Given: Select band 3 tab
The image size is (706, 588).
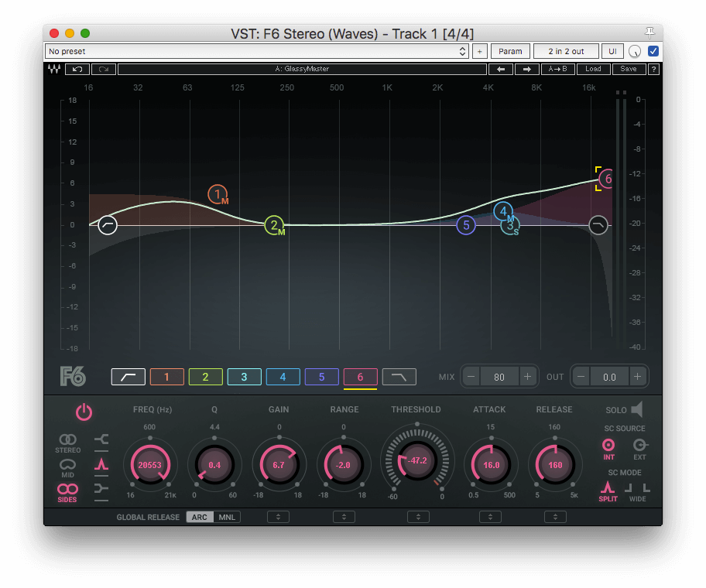Looking at the screenshot, I should [x=245, y=377].
